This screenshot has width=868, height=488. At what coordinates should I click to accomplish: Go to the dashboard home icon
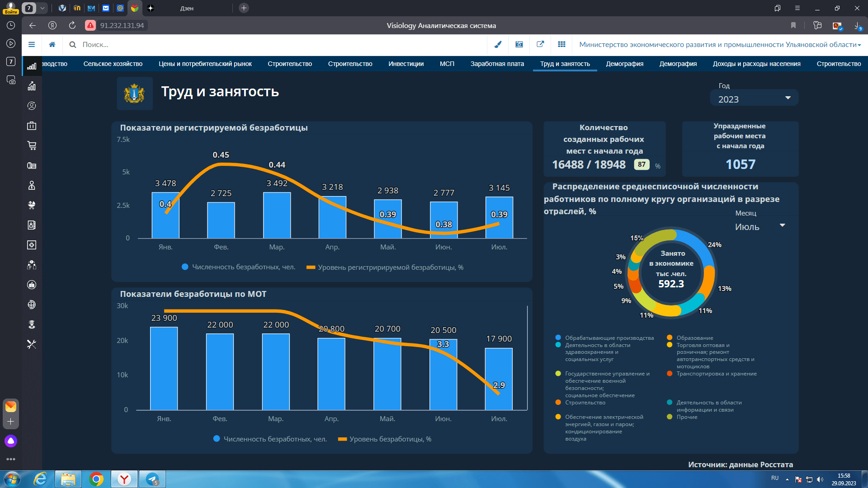[x=52, y=44]
